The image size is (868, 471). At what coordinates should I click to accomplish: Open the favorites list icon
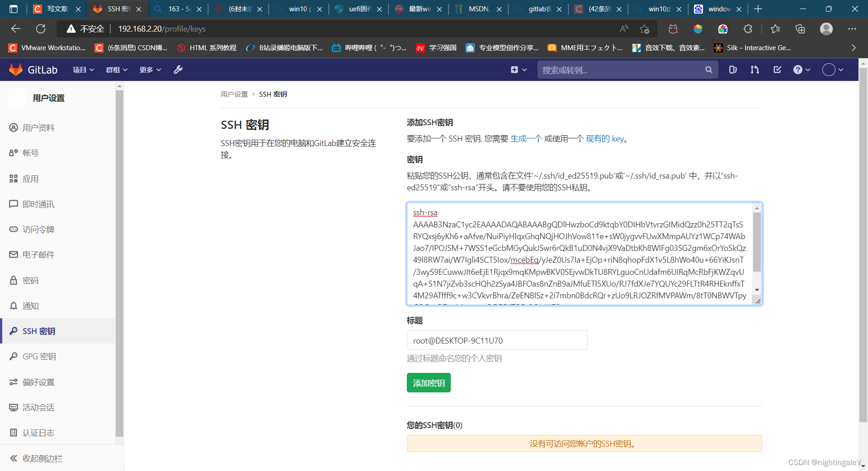(x=775, y=29)
